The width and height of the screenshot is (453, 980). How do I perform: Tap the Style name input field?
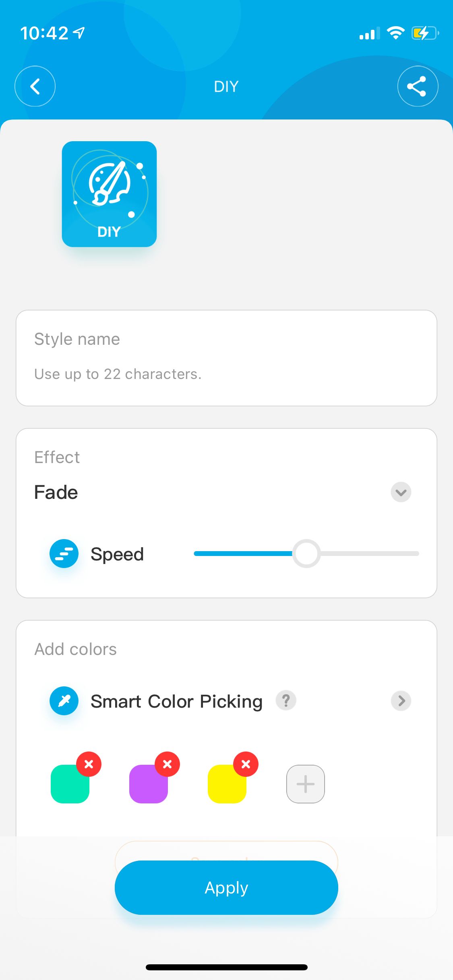(x=226, y=374)
